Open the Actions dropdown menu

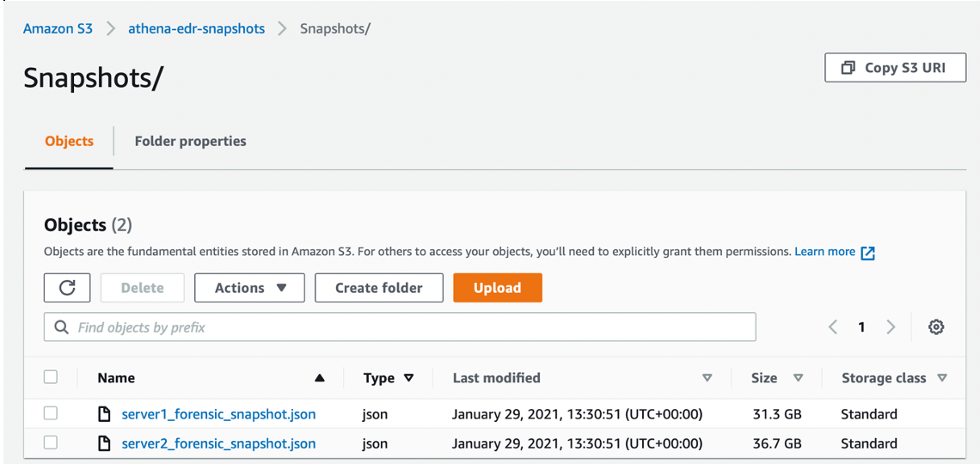tap(249, 288)
